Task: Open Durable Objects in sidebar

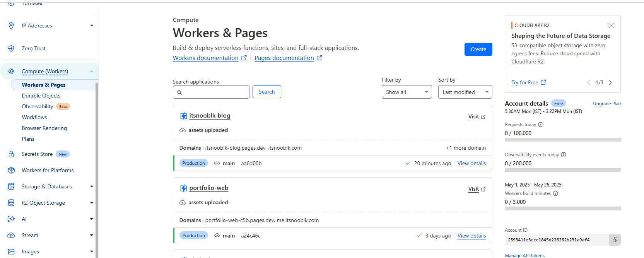Action: 41,96
